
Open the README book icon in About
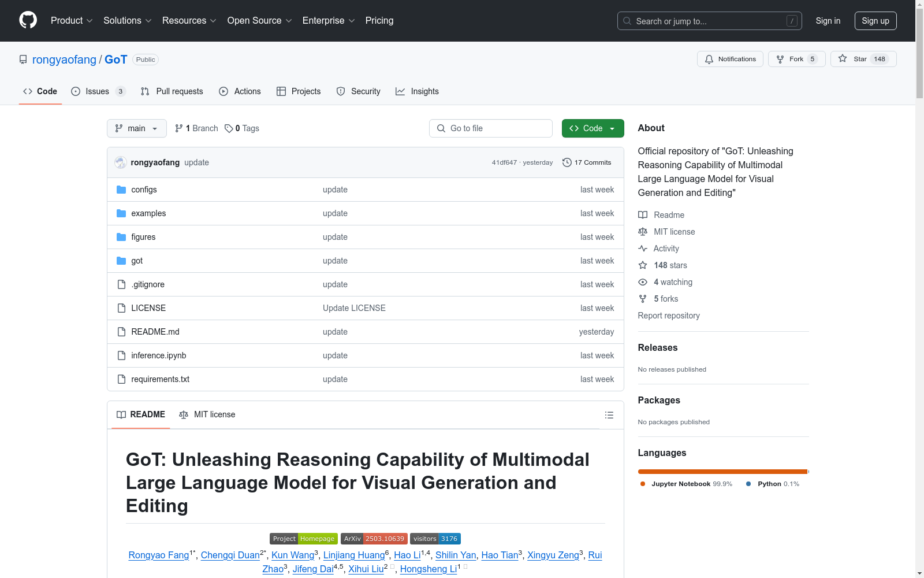click(x=643, y=214)
